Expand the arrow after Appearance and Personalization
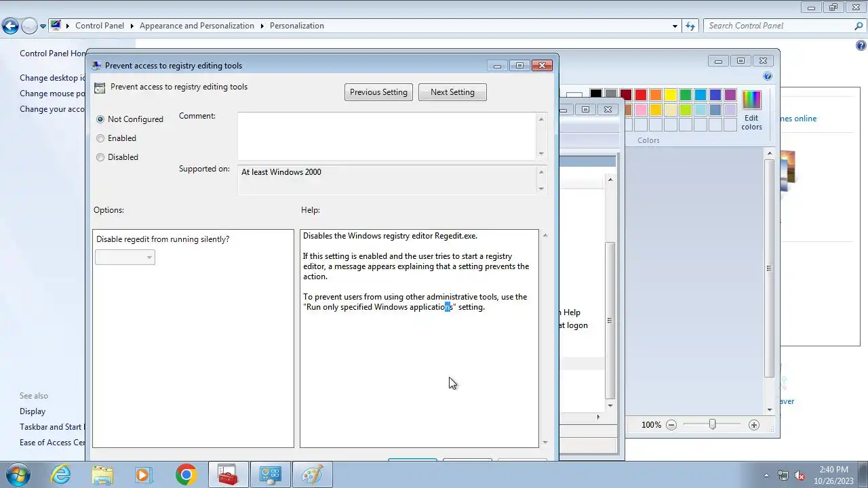Screen dimensions: 868x488 262,26
